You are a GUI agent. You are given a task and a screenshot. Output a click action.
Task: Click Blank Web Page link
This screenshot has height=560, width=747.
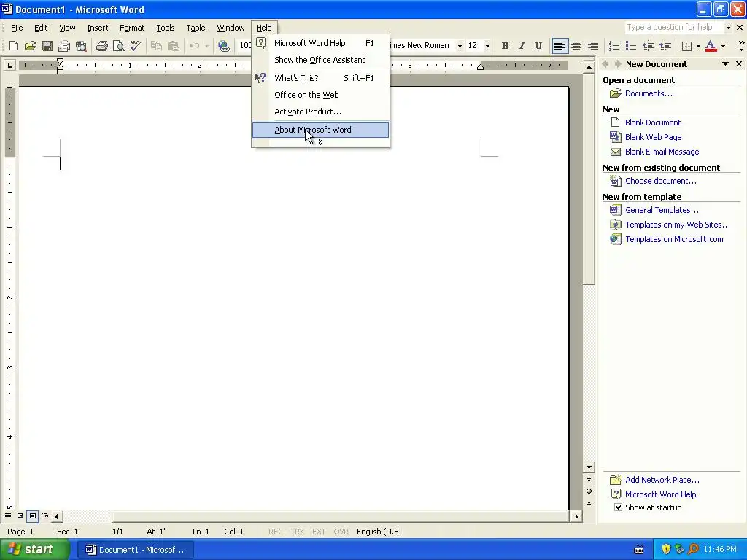point(653,137)
